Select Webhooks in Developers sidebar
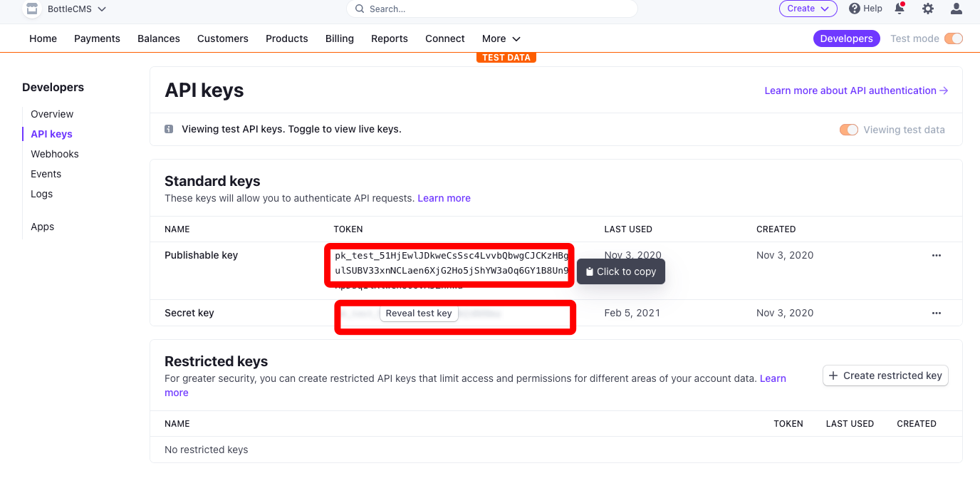 coord(55,154)
